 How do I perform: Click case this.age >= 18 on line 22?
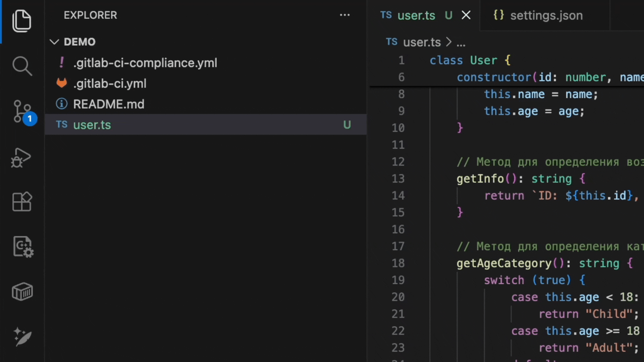click(x=576, y=331)
